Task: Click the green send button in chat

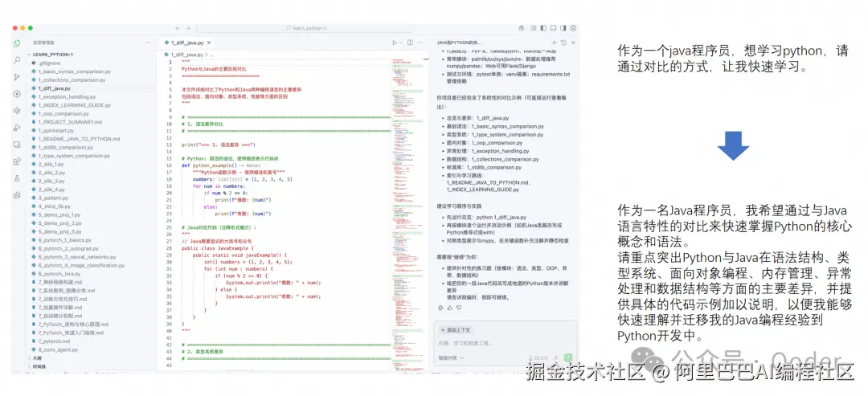Action: pos(568,357)
